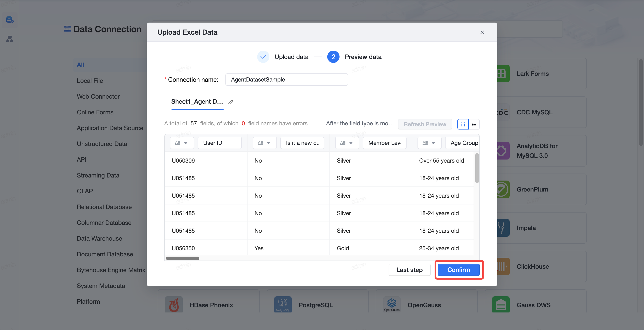Select the Gauss DWS icon

[501, 304]
